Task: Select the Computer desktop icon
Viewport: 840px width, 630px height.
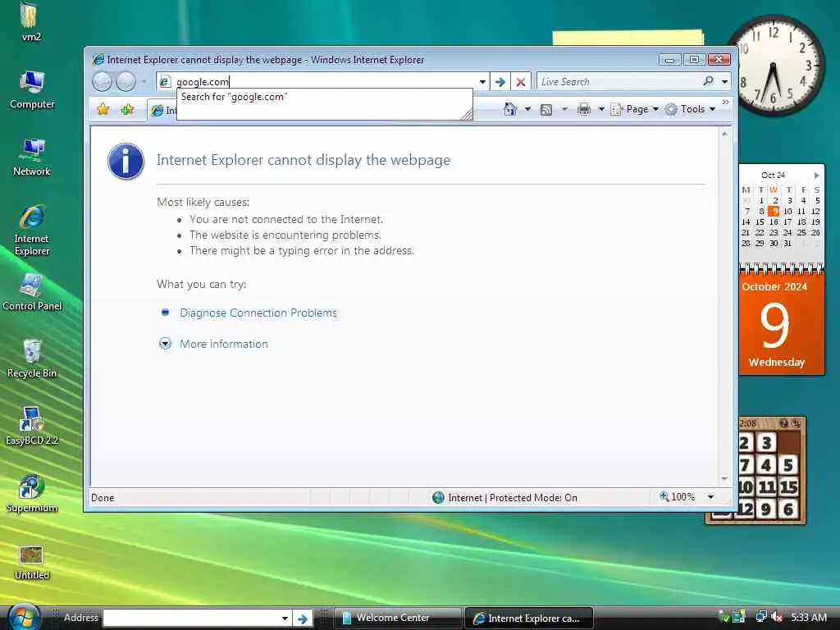Action: pyautogui.click(x=32, y=89)
